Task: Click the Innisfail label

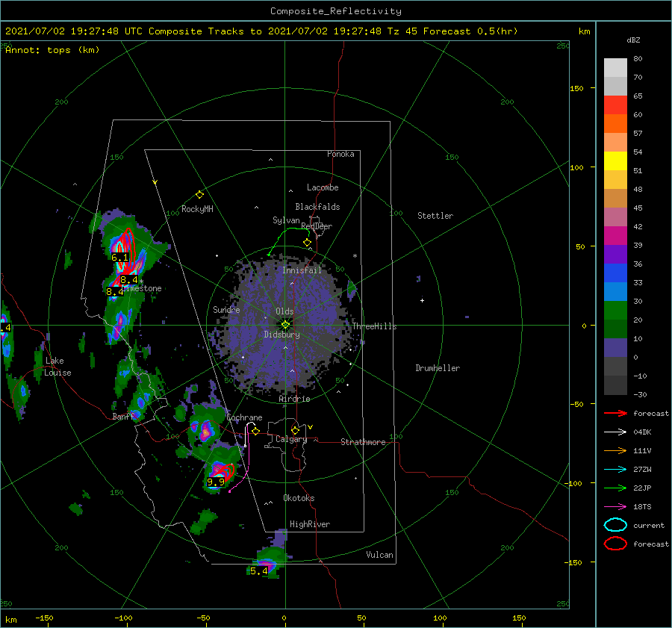Action: [x=302, y=270]
